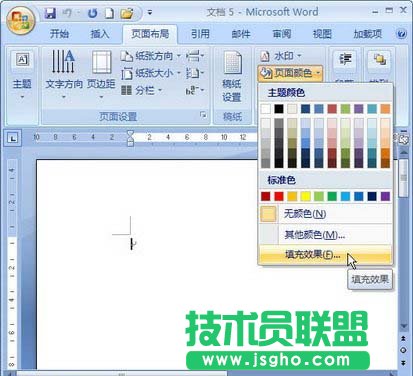
Task: Click the tab selector L button on ruler
Action: tap(13, 138)
